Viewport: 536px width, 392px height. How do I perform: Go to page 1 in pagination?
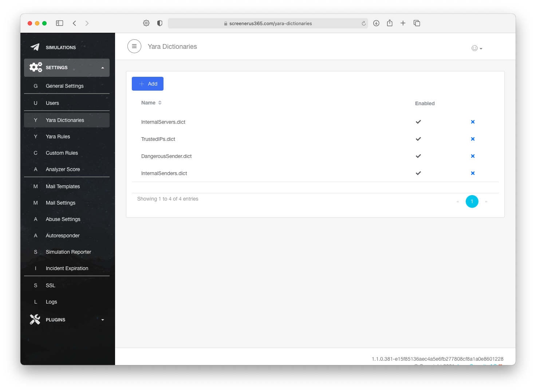(x=472, y=201)
